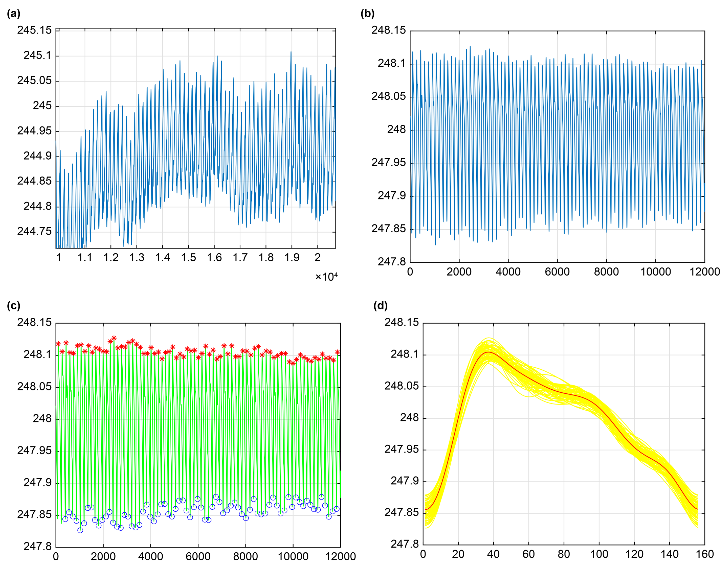
Task: Select 247.9 y-axis label in panel (c)
Action: [38, 482]
